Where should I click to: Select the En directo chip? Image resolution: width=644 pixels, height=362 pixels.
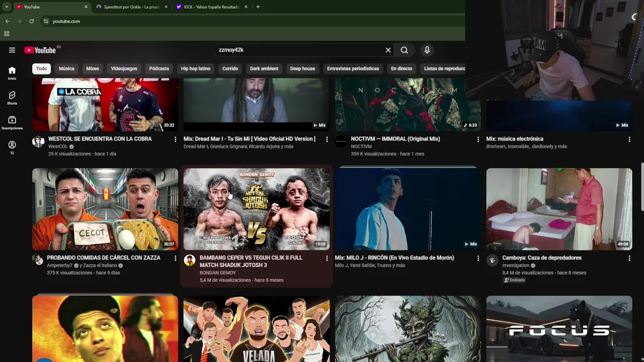point(401,68)
